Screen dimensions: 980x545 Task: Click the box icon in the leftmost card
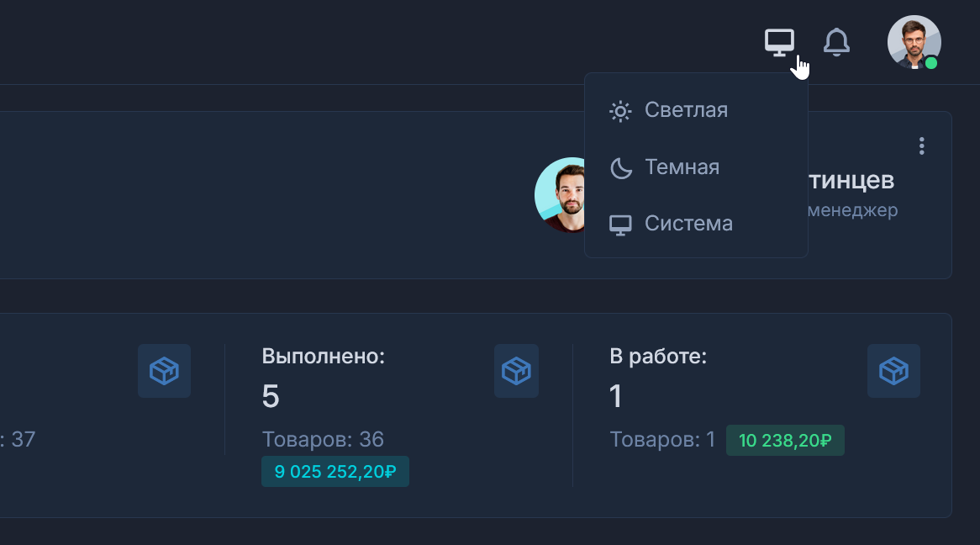coord(164,370)
